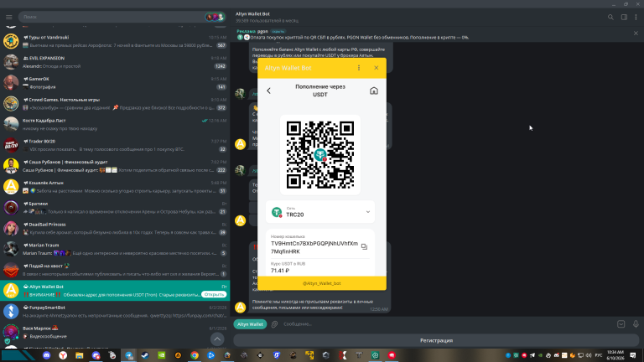Click the 71.41 ₽ exchange rate value
This screenshot has width=644, height=362.
point(280,271)
